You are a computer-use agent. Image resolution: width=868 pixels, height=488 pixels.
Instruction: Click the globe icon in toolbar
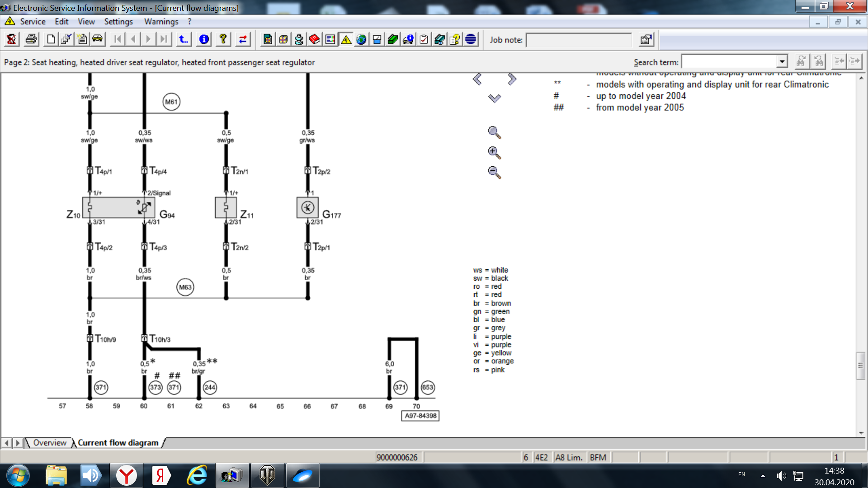click(x=361, y=39)
